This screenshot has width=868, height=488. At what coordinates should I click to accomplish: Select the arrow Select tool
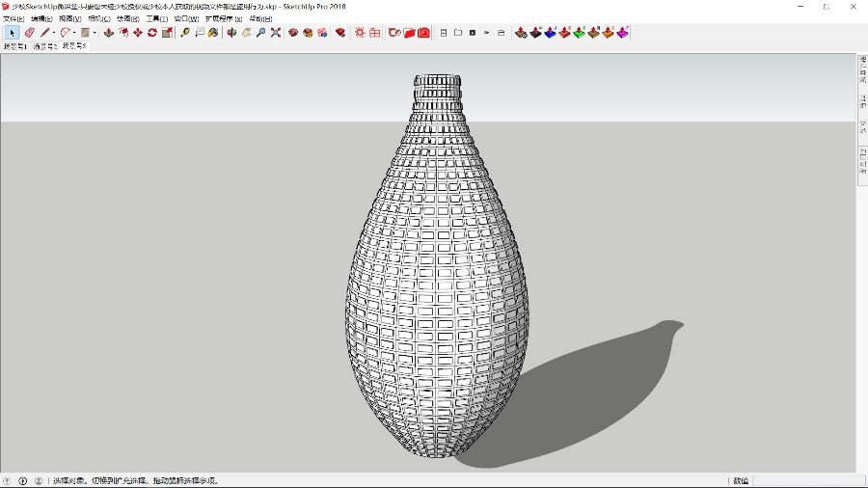coord(12,33)
